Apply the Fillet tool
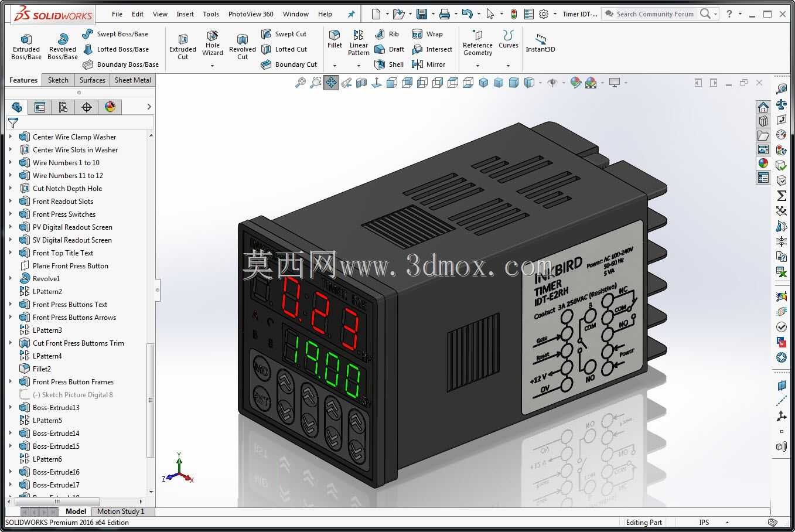Viewport: 795px width, 532px height. coord(335,39)
